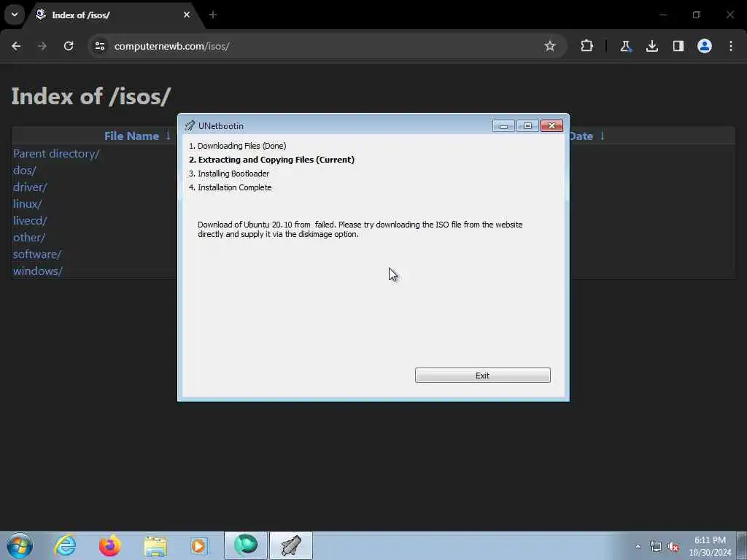Click '1. Downloading Files (Done)' step text
747x560 pixels.
[237, 146]
